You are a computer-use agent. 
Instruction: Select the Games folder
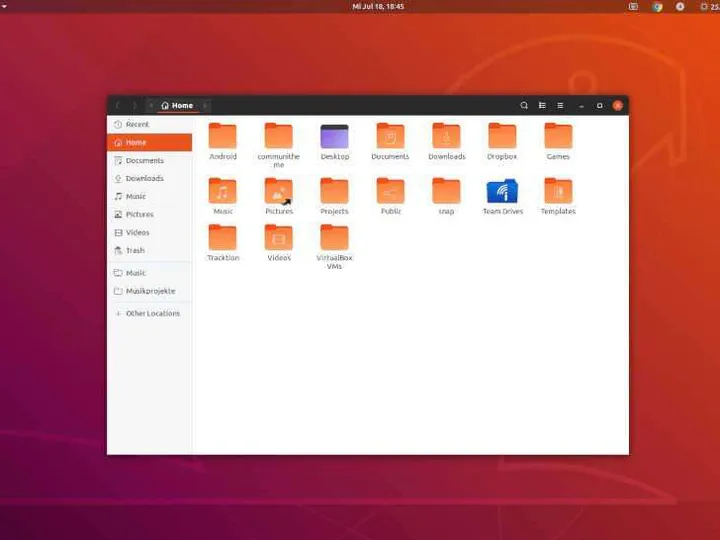558,136
